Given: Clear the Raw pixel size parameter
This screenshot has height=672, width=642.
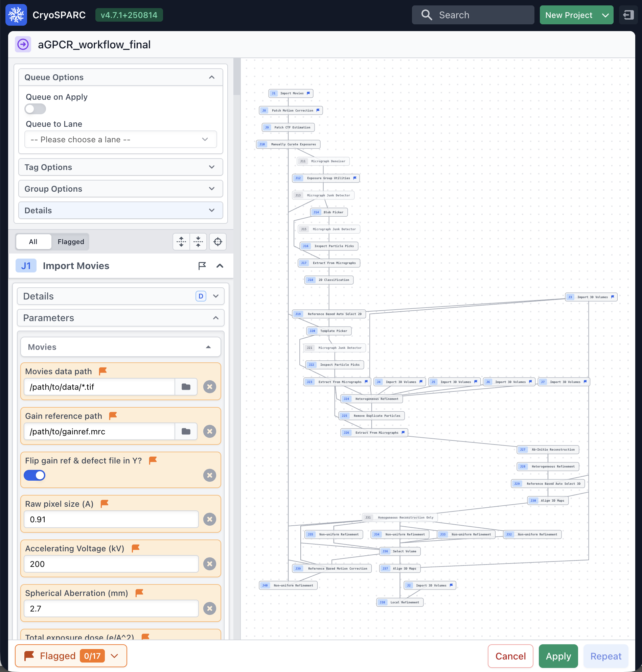Looking at the screenshot, I should (x=209, y=519).
